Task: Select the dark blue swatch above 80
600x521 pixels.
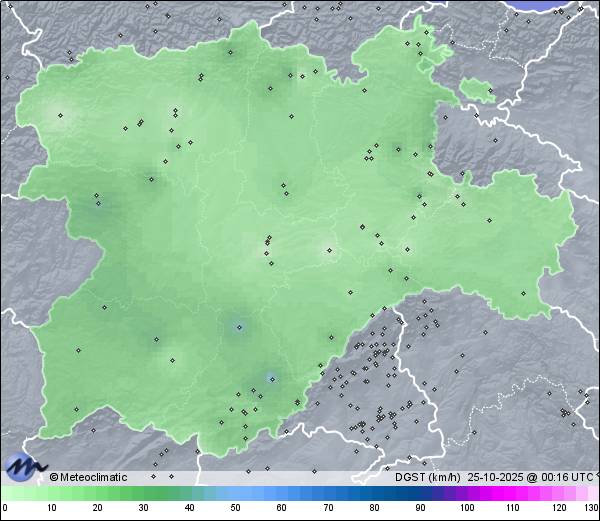Action: click(x=374, y=493)
